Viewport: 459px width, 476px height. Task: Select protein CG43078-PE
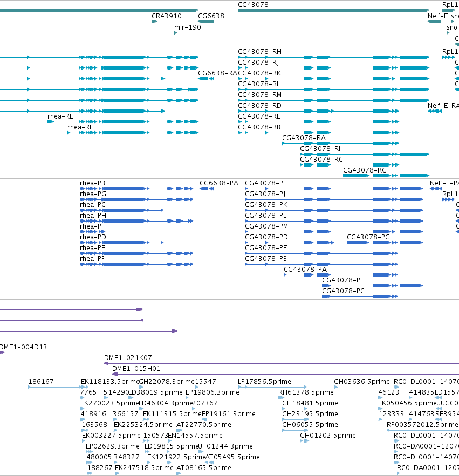tap(266, 248)
